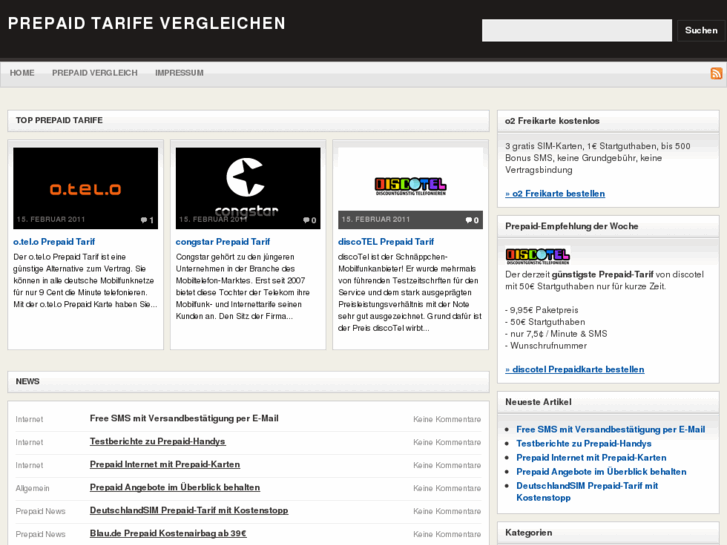The image size is (727, 545).
Task: Open sidebar link Testberichte zu Prepaid-Handys
Action: coord(584,443)
